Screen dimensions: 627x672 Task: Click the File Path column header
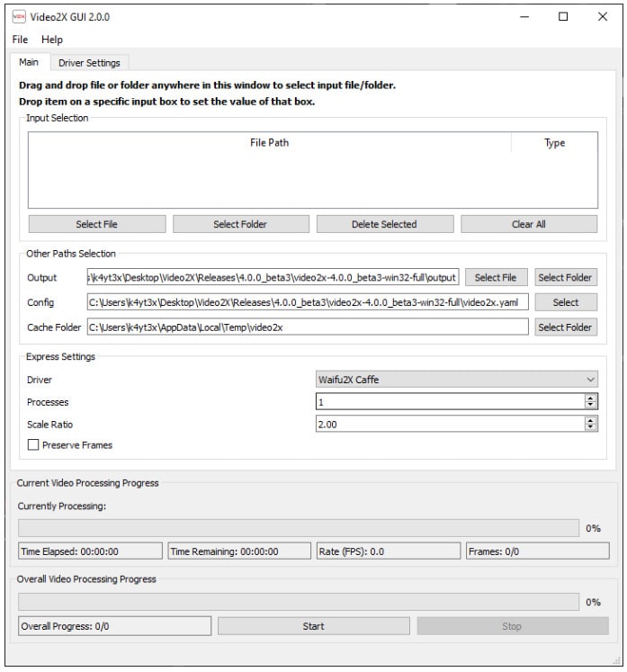click(x=270, y=143)
